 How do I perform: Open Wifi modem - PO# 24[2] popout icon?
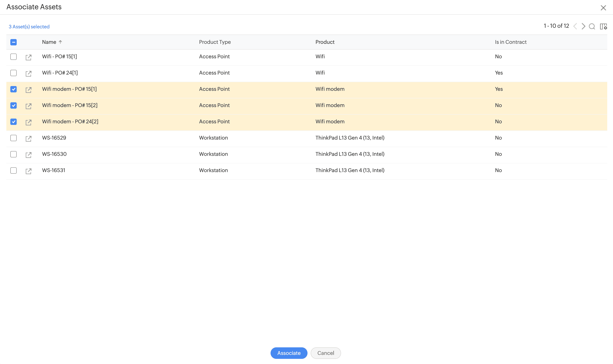tap(29, 122)
